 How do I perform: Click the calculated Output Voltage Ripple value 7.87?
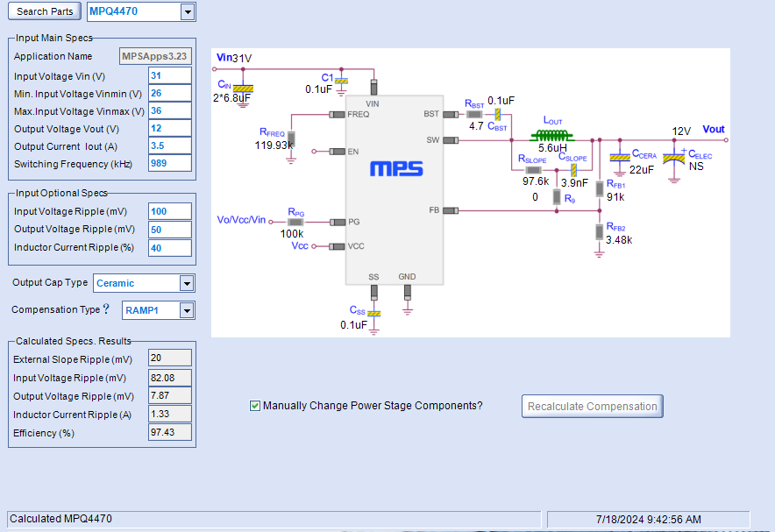[x=169, y=395]
